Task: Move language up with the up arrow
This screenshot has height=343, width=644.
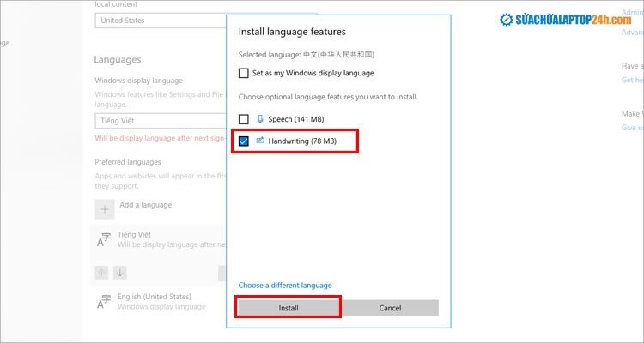Action: pyautogui.click(x=103, y=273)
